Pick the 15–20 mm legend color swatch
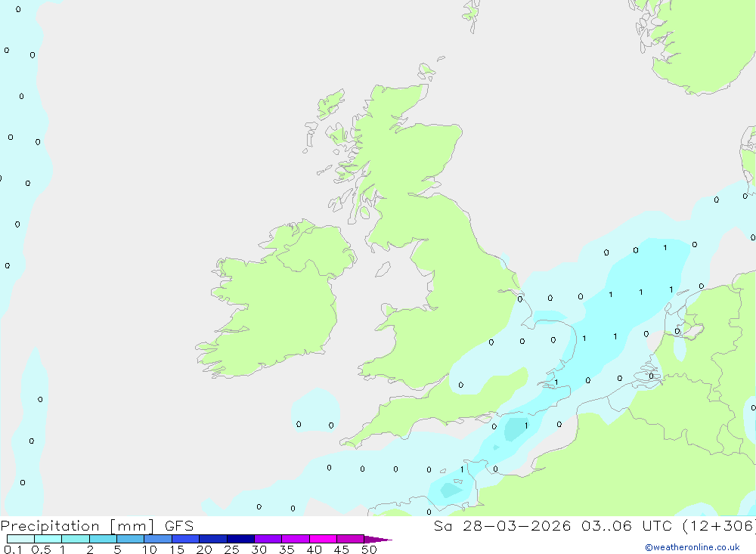756x554 pixels. pyautogui.click(x=186, y=539)
